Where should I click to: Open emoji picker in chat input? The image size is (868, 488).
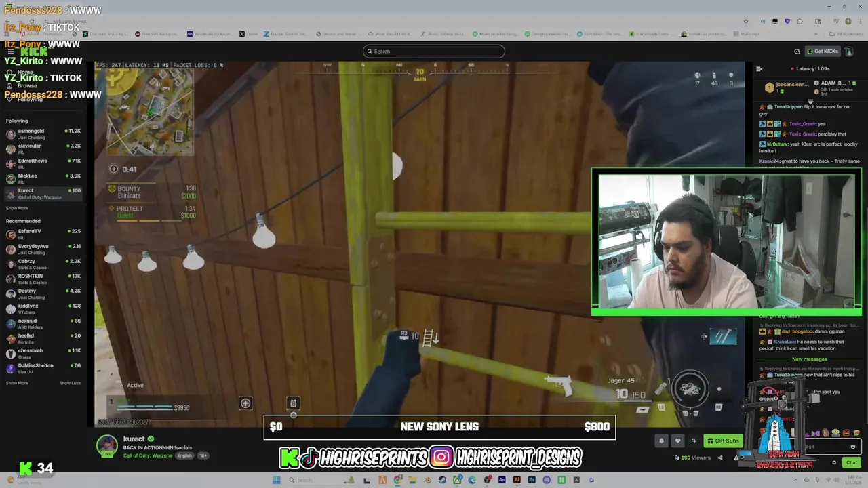pyautogui.click(x=853, y=447)
